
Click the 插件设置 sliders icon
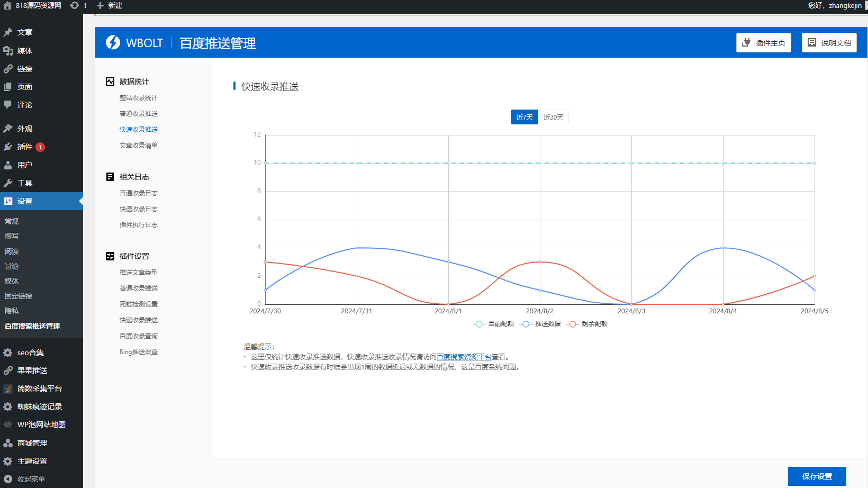click(110, 256)
